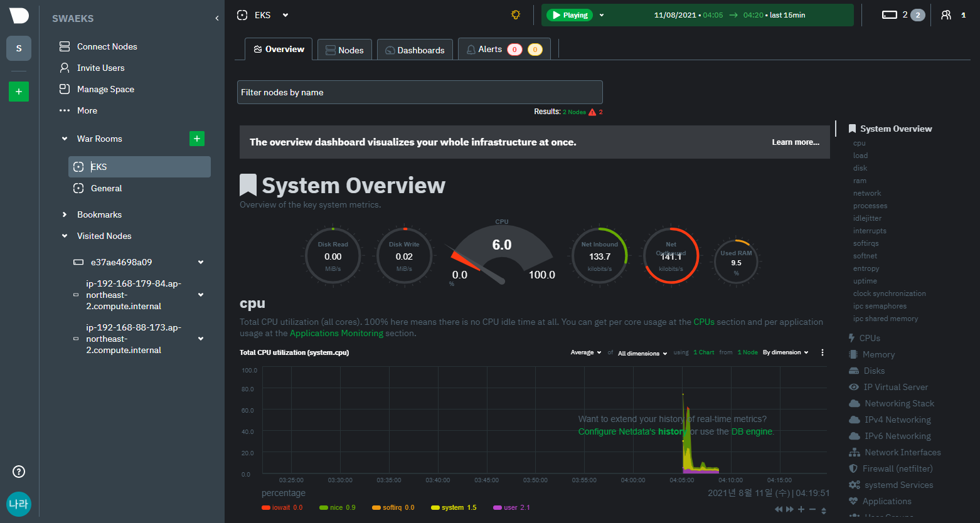The height and width of the screenshot is (523, 980).
Task: Jump to Network Interfaces section
Action: click(902, 452)
